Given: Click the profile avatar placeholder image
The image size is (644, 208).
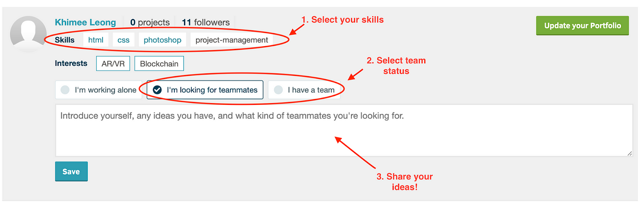Looking at the screenshot, I should coord(28,33).
